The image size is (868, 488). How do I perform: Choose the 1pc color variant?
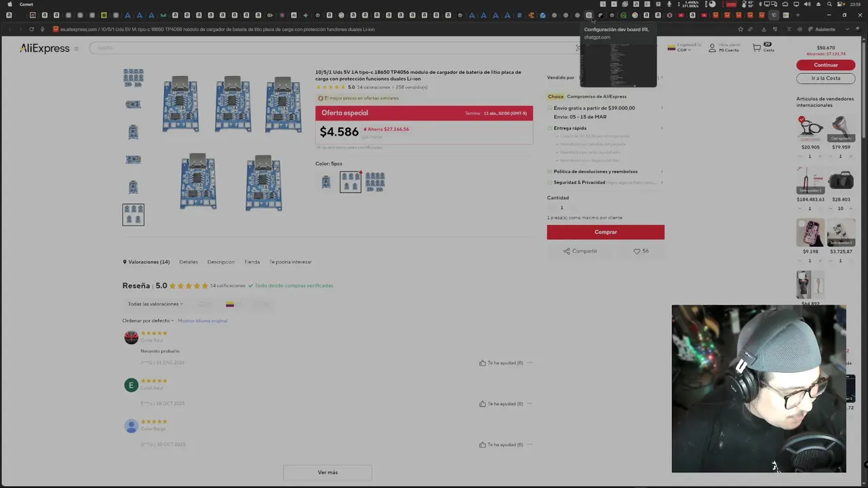326,182
